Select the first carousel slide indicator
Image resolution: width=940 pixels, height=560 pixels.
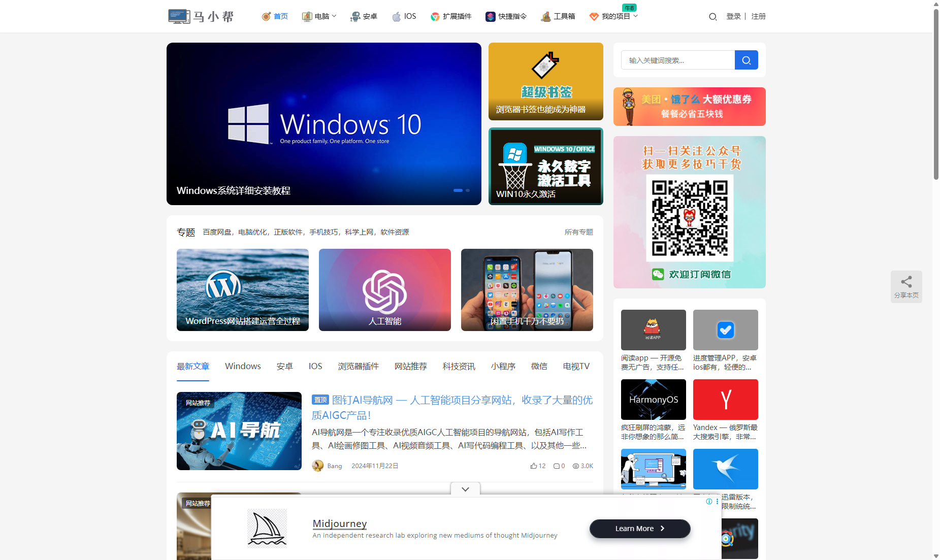458,190
